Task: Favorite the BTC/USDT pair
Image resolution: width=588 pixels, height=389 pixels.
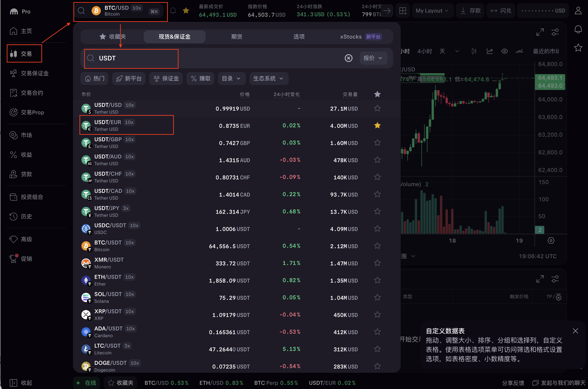Action: tap(377, 246)
